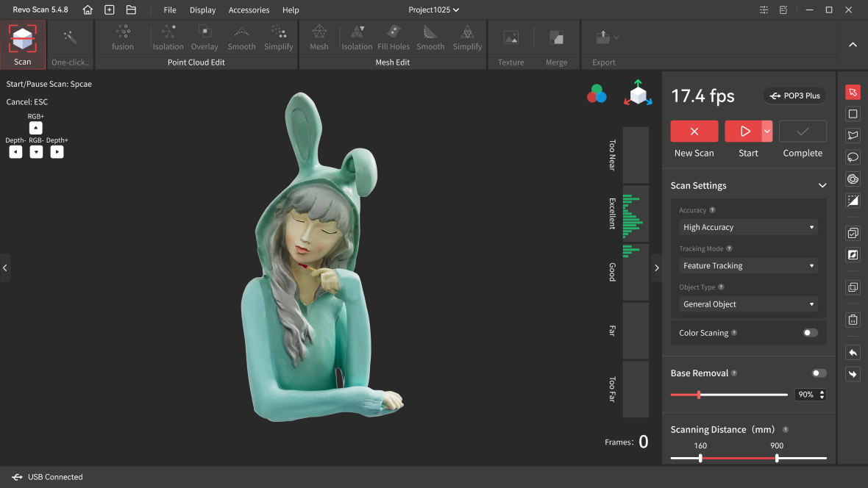Screen dimensions: 868x488
Task: Click the Base Removal percentage slider
Action: (x=699, y=395)
